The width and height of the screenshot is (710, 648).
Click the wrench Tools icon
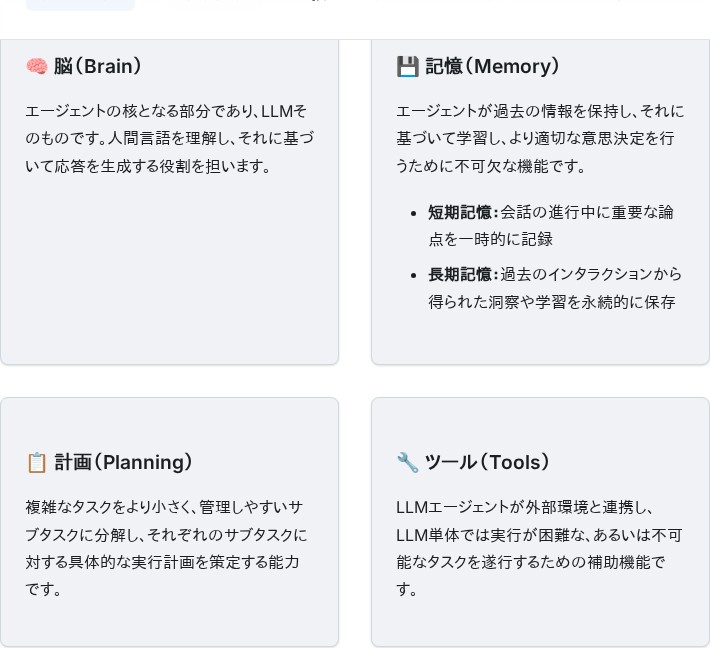pos(408,463)
